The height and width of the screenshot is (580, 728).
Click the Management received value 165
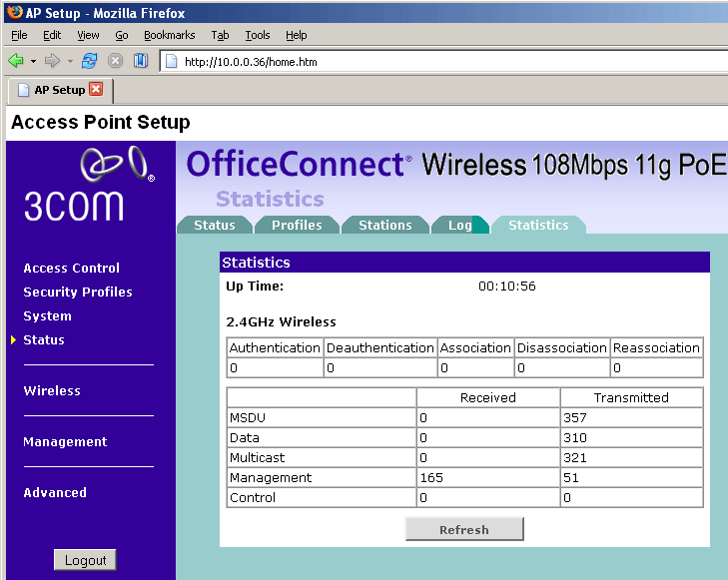431,477
